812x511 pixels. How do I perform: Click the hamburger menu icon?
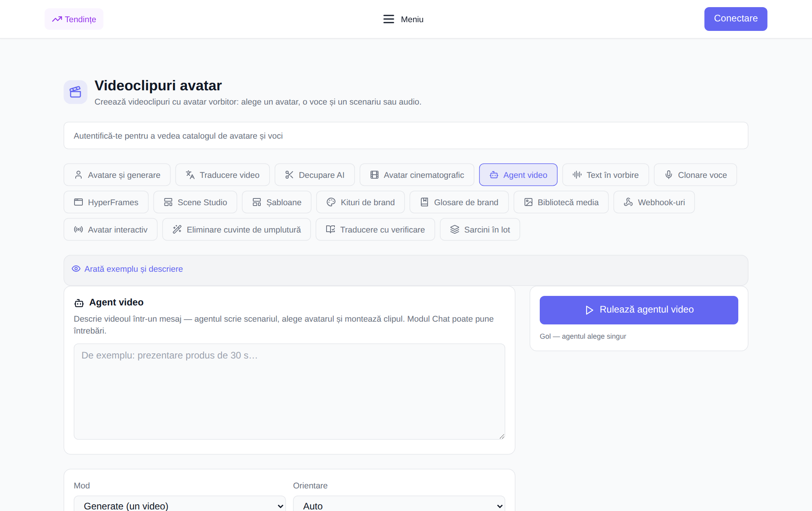tap(388, 19)
